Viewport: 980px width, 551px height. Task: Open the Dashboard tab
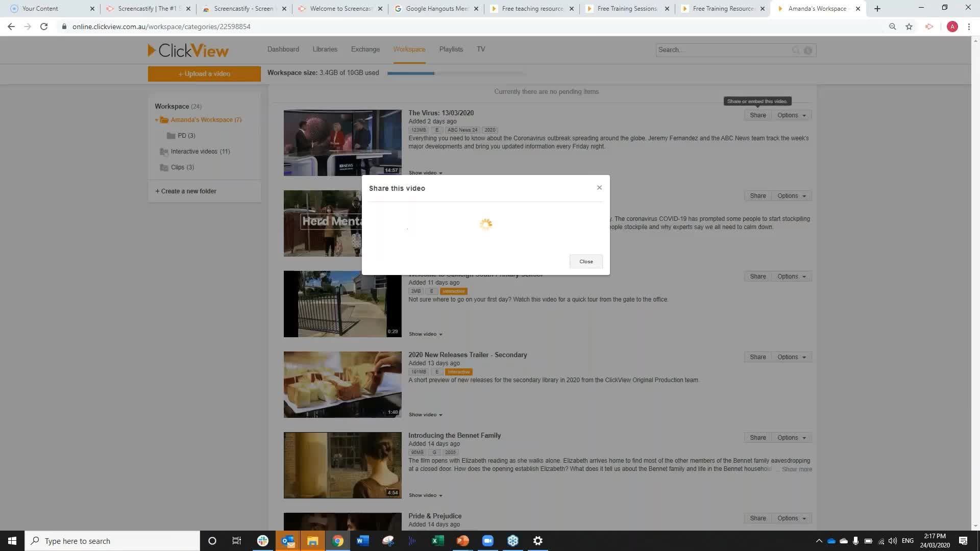pos(283,49)
